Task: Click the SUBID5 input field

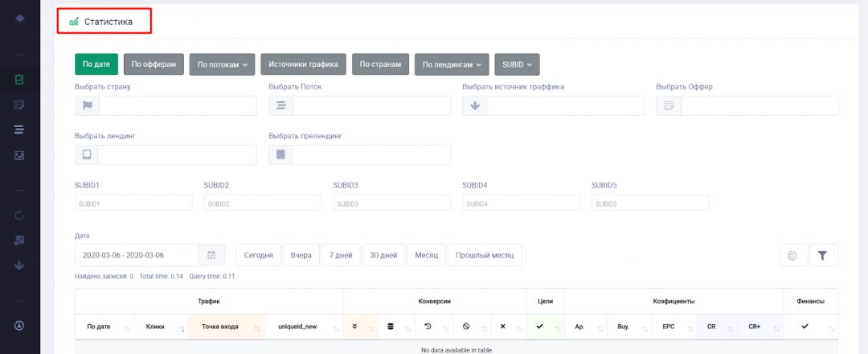Action: tap(650, 204)
